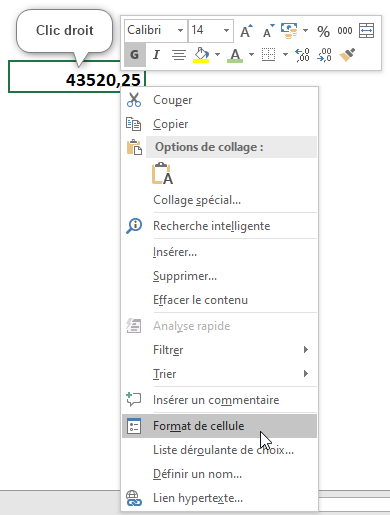Choose Supprimer… from the context menu

[x=219, y=276]
